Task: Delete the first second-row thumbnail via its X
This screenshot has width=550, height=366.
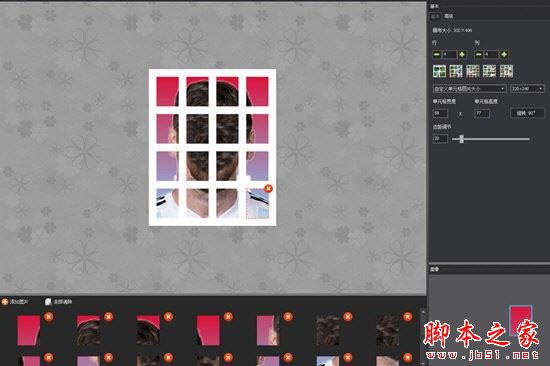Action: point(48,358)
